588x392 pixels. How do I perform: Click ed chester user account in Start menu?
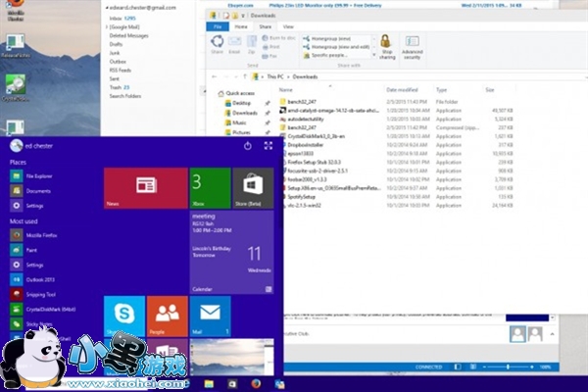click(x=39, y=146)
